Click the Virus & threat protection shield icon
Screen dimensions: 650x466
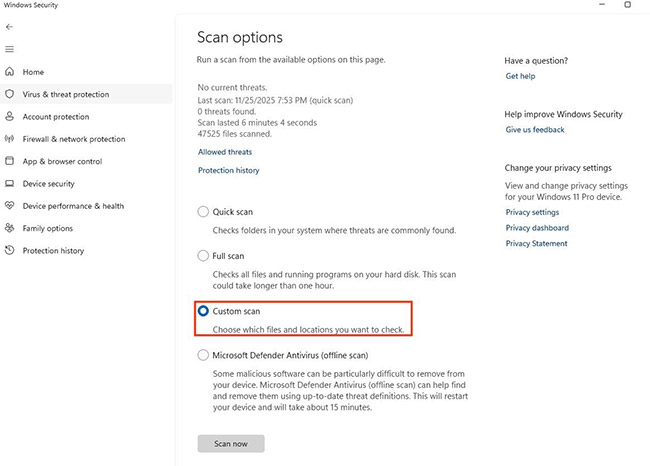pyautogui.click(x=9, y=94)
